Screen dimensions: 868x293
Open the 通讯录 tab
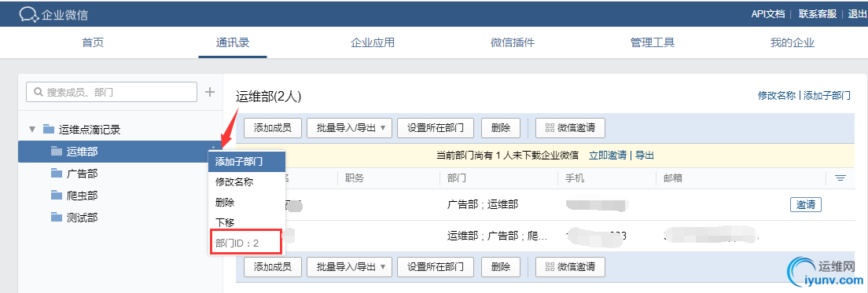pos(233,42)
